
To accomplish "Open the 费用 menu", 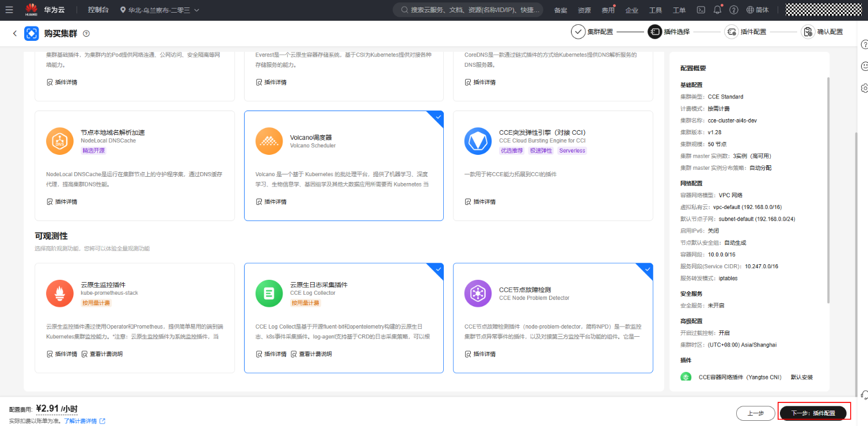I will pos(608,10).
